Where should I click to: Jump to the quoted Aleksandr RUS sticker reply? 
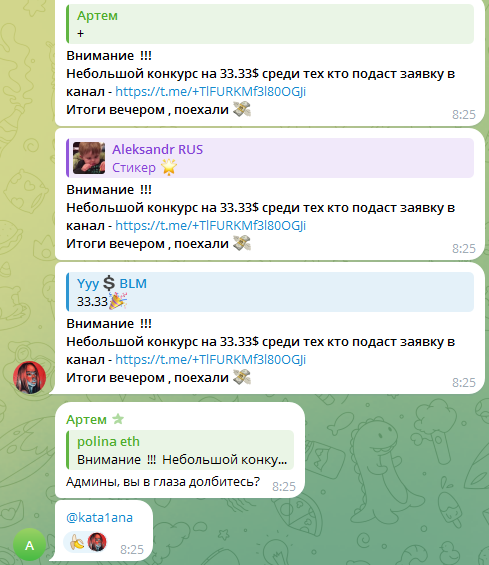tap(270, 158)
